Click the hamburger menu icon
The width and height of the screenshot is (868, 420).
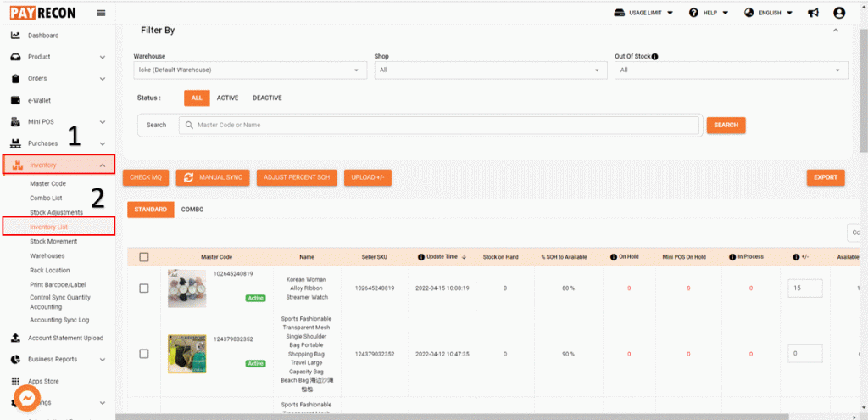click(x=102, y=14)
